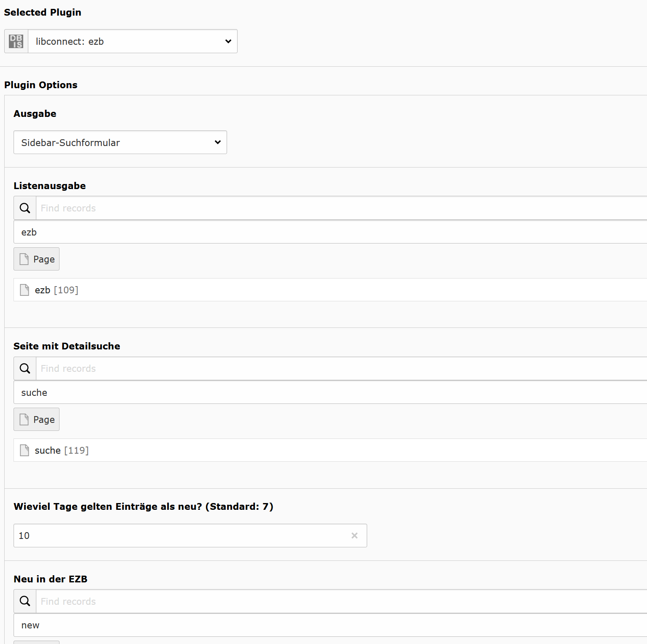Click the Page button under Listenausgabe
The image size is (647, 644).
pos(36,259)
